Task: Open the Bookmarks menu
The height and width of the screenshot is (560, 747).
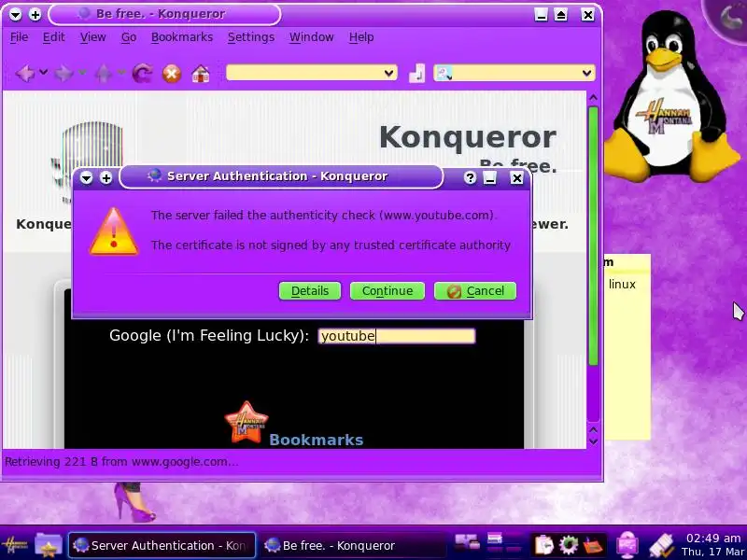Action: (x=182, y=37)
